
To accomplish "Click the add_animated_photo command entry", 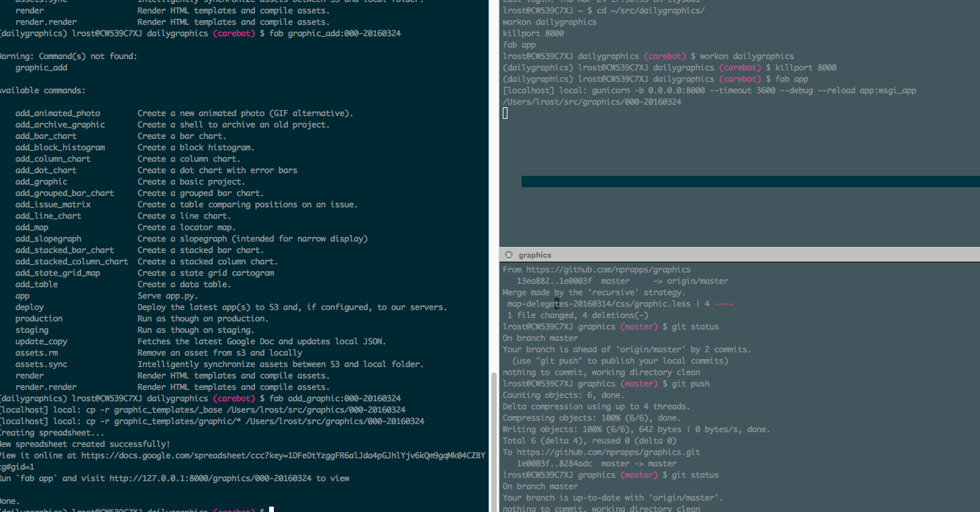I will tap(58, 113).
